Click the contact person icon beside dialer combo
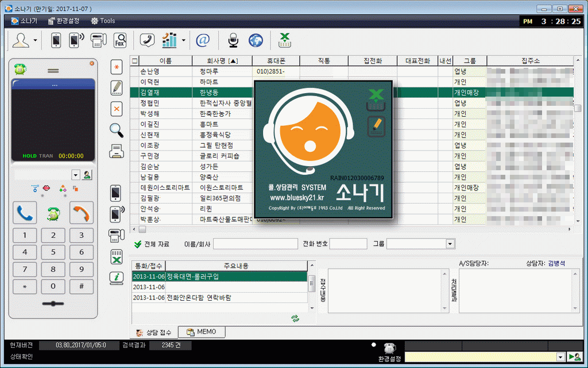This screenshot has width=588, height=368. click(87, 175)
